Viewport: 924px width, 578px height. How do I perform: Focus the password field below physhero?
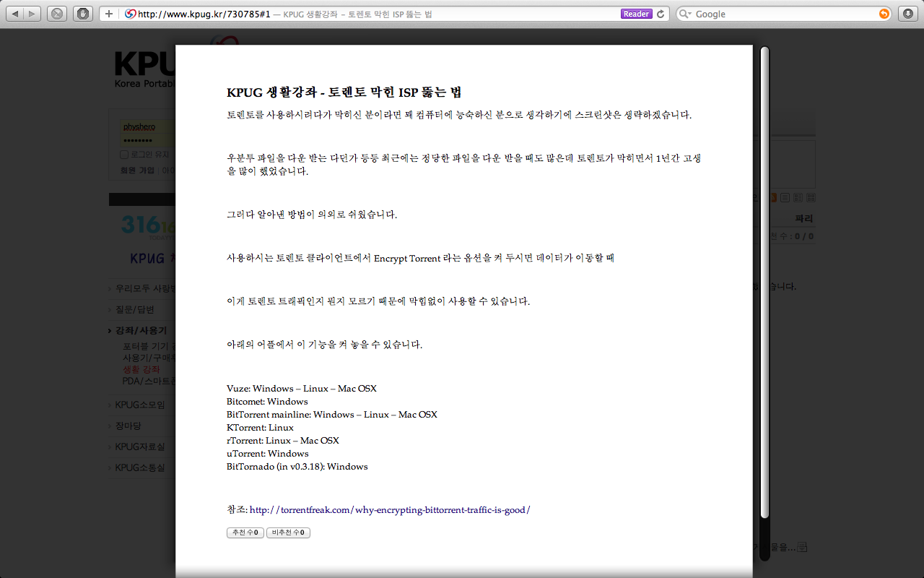[x=147, y=140]
